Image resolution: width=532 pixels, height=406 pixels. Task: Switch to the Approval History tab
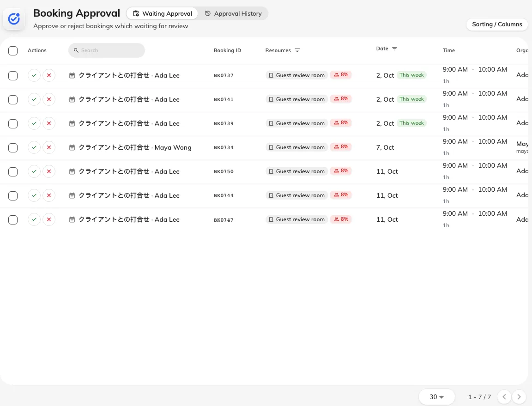pos(233,13)
